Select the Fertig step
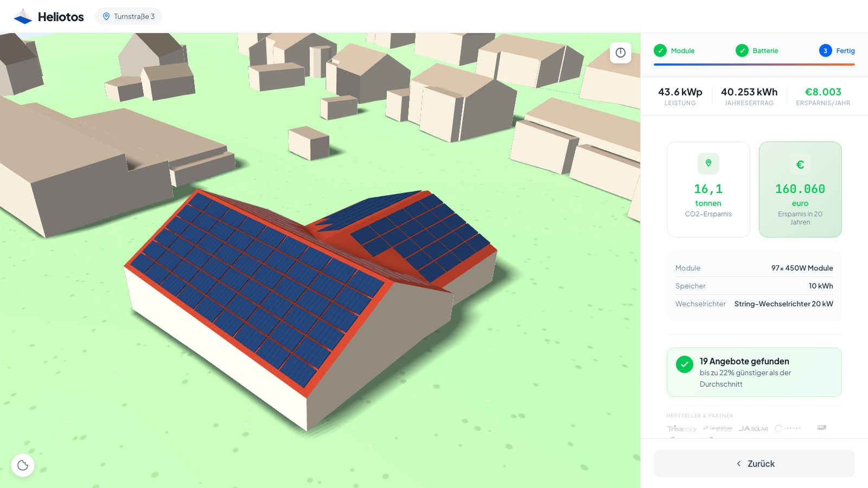Viewport: 868px width, 488px height. point(837,50)
